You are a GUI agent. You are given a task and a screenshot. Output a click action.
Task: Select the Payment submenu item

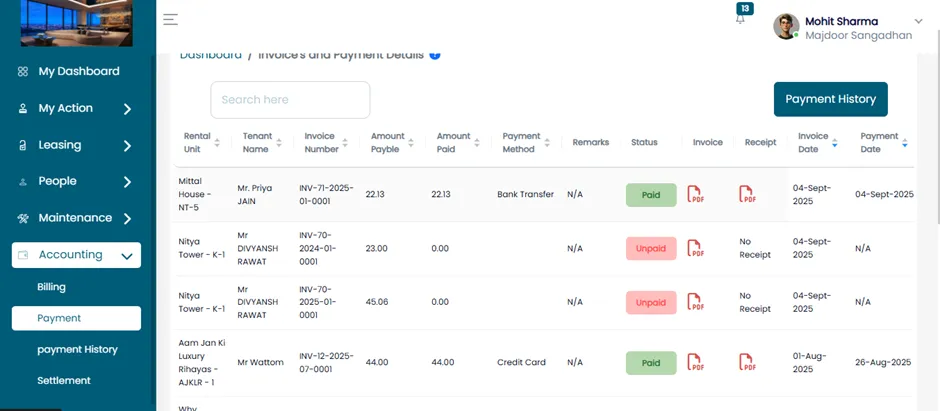76,318
